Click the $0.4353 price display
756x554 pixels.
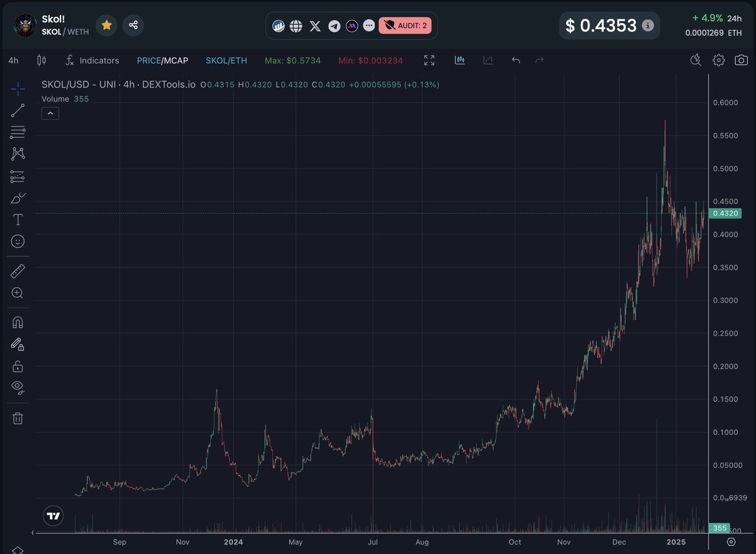601,26
